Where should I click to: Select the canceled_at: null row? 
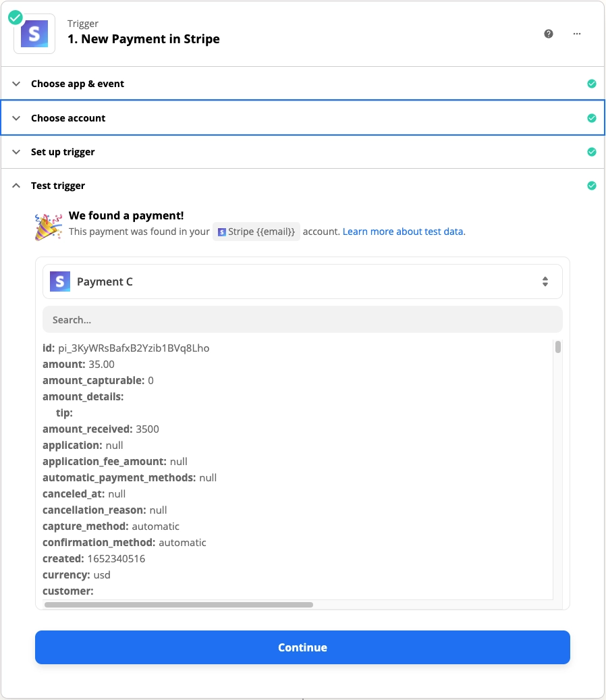[x=84, y=494]
